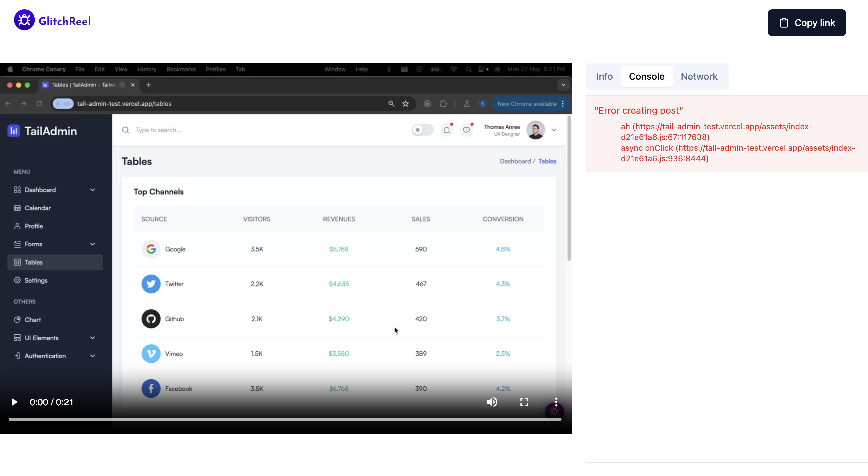Open the tab search dropdown arrow
This screenshot has width=868, height=476.
563,85
